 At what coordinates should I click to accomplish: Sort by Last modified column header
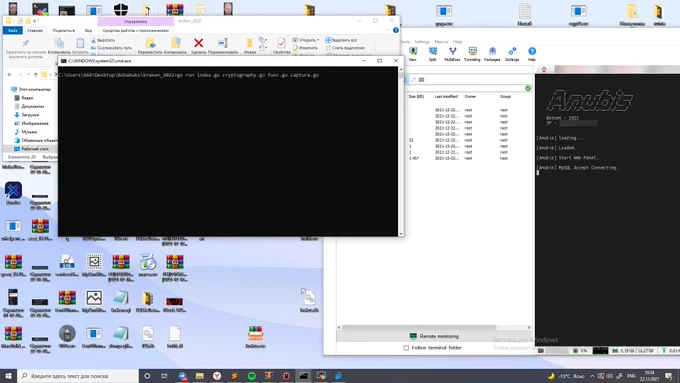446,96
